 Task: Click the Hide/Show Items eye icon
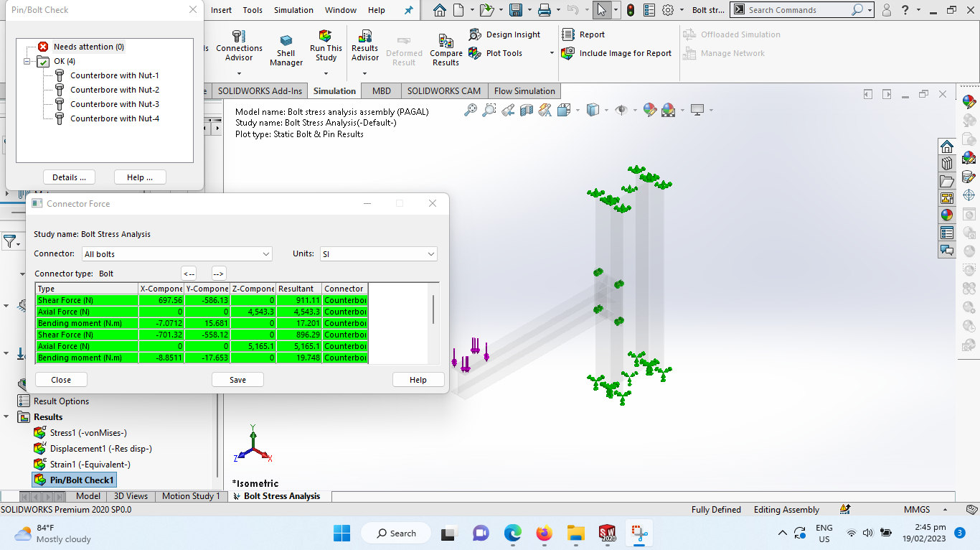coord(621,110)
